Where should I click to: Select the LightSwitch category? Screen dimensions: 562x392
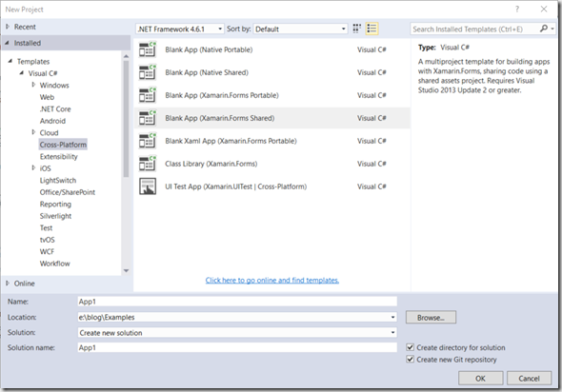(58, 181)
